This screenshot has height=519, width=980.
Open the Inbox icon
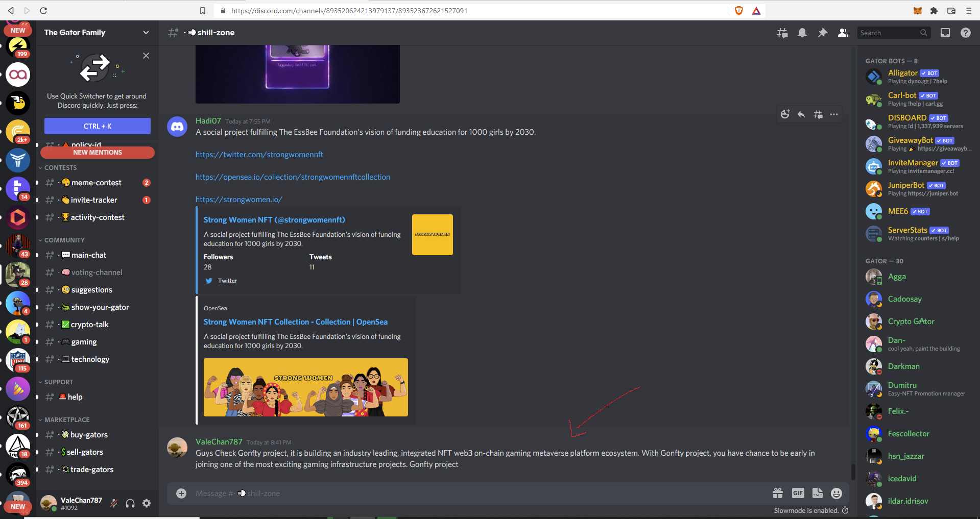click(945, 33)
